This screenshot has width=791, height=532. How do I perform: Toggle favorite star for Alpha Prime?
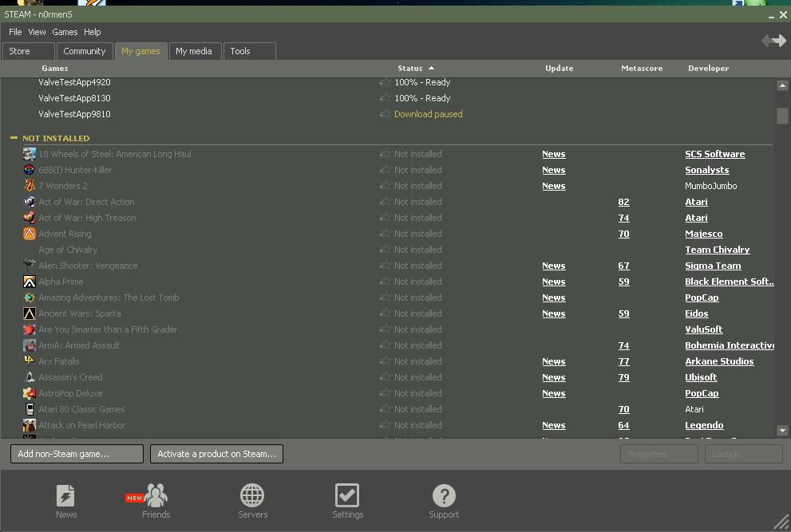pos(385,282)
